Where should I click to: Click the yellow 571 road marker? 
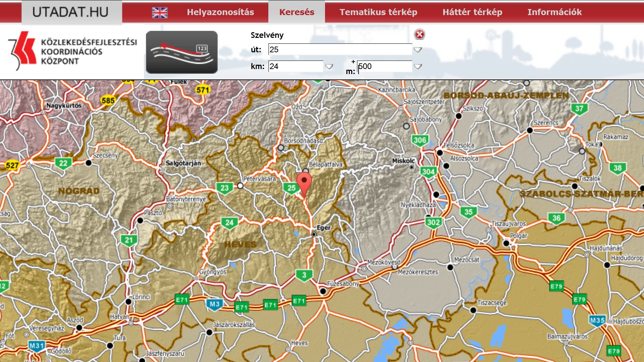click(x=202, y=90)
